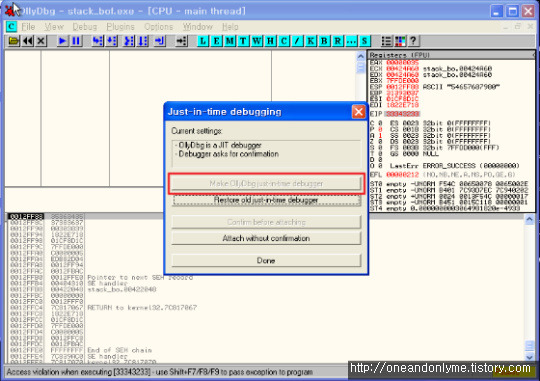Show Windows with W button
Image resolution: width=540 pixels, height=381 pixels.
click(x=257, y=41)
